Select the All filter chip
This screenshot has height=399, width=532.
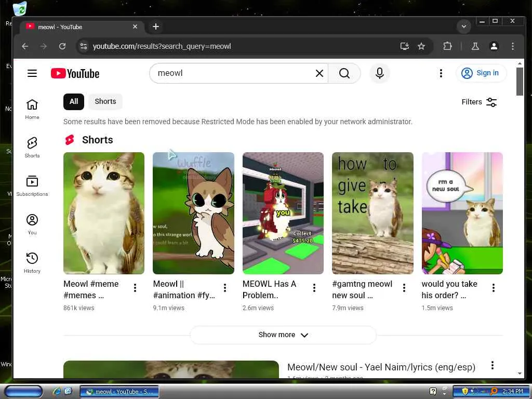[74, 101]
